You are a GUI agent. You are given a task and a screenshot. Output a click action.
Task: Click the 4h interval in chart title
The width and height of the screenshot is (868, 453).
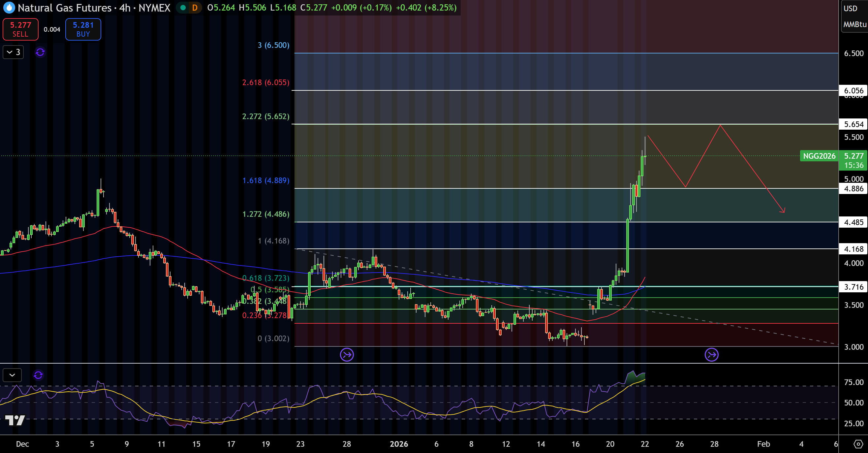coord(125,7)
